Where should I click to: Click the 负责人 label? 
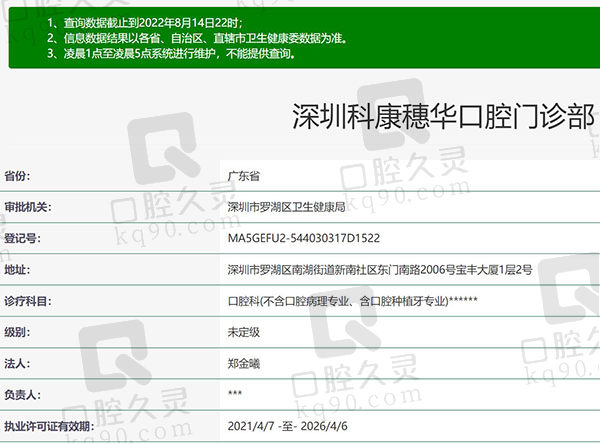click(x=22, y=395)
